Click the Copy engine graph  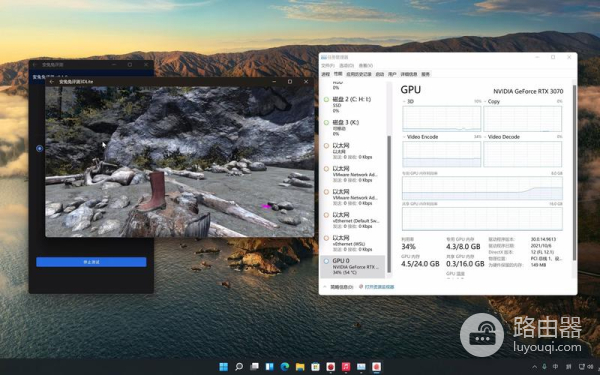[523, 119]
